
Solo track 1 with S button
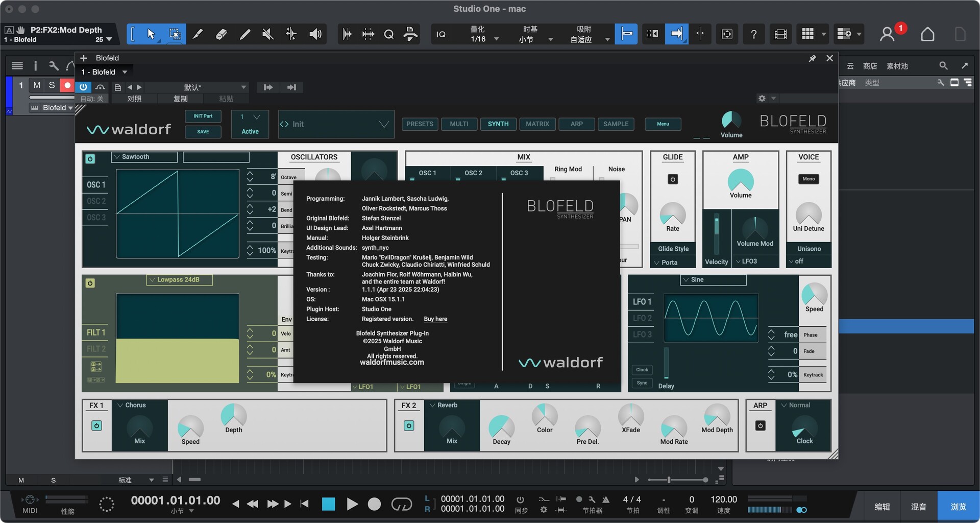pyautogui.click(x=52, y=85)
